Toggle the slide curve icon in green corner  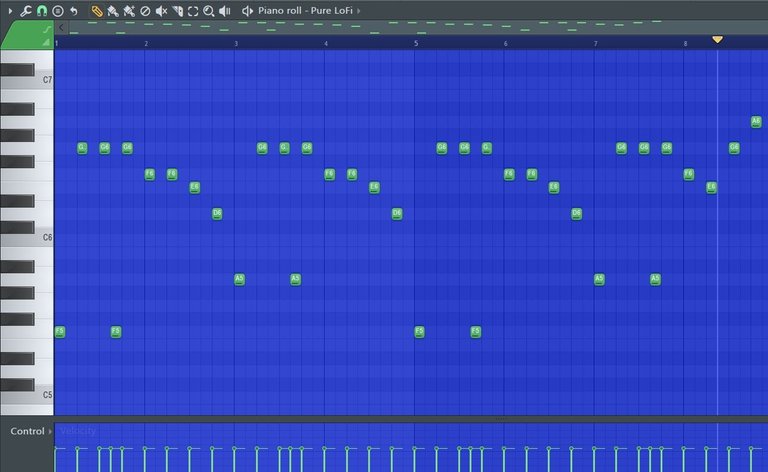pyautogui.click(x=46, y=30)
